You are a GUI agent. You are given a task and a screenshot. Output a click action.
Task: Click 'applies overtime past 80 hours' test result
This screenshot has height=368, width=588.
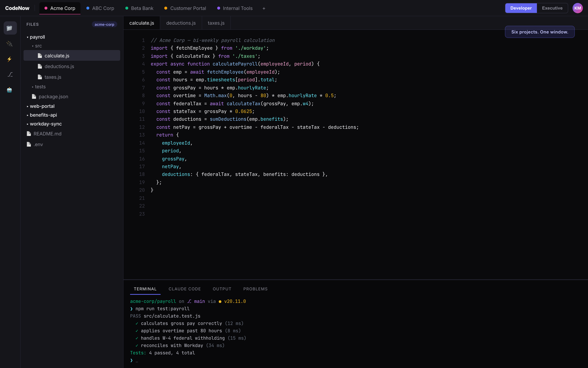point(181,331)
